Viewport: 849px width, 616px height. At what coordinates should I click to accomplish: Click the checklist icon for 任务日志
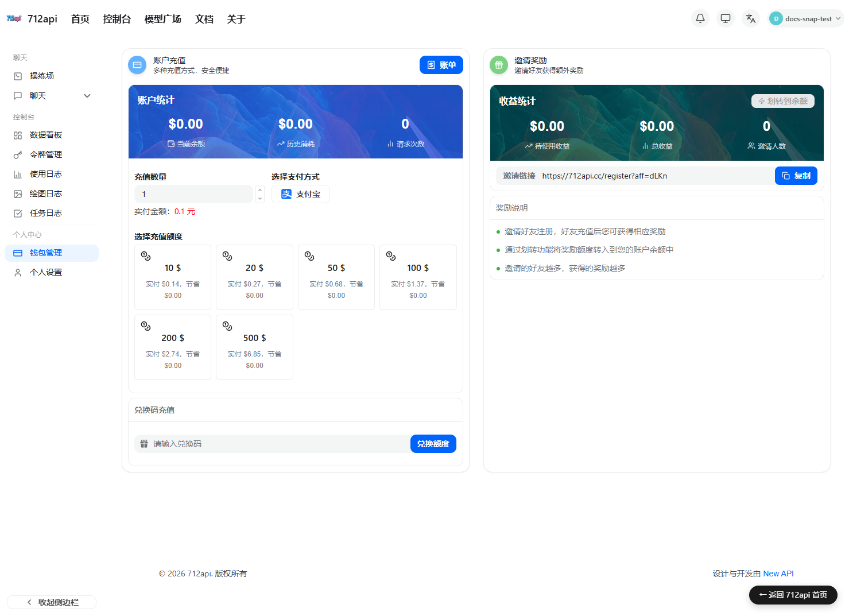pos(18,213)
